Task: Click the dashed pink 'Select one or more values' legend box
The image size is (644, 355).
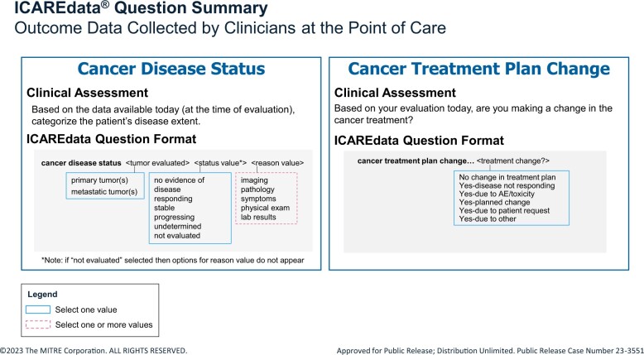Action: click(38, 324)
